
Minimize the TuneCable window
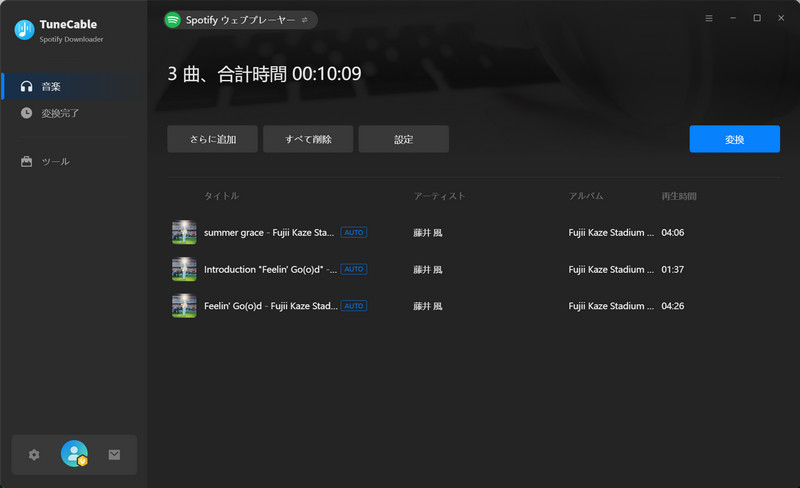click(x=733, y=18)
